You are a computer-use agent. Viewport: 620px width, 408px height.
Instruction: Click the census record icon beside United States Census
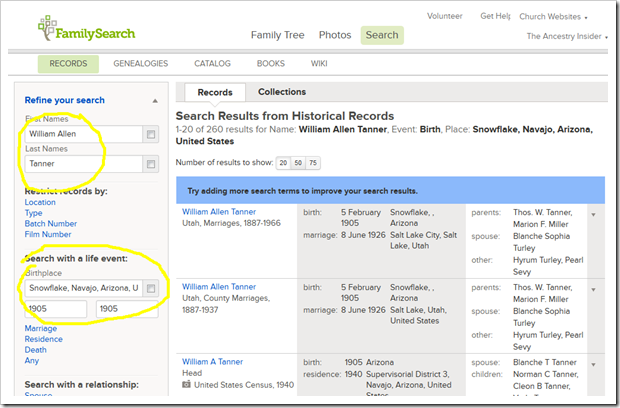point(186,383)
